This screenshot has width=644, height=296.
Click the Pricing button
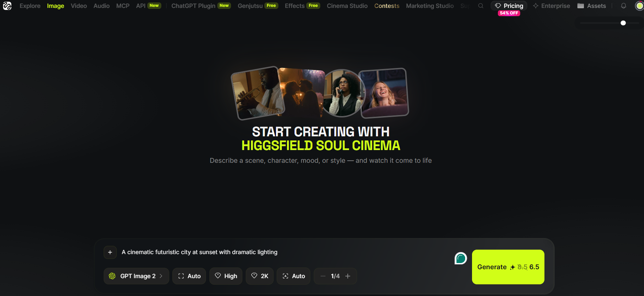(509, 6)
